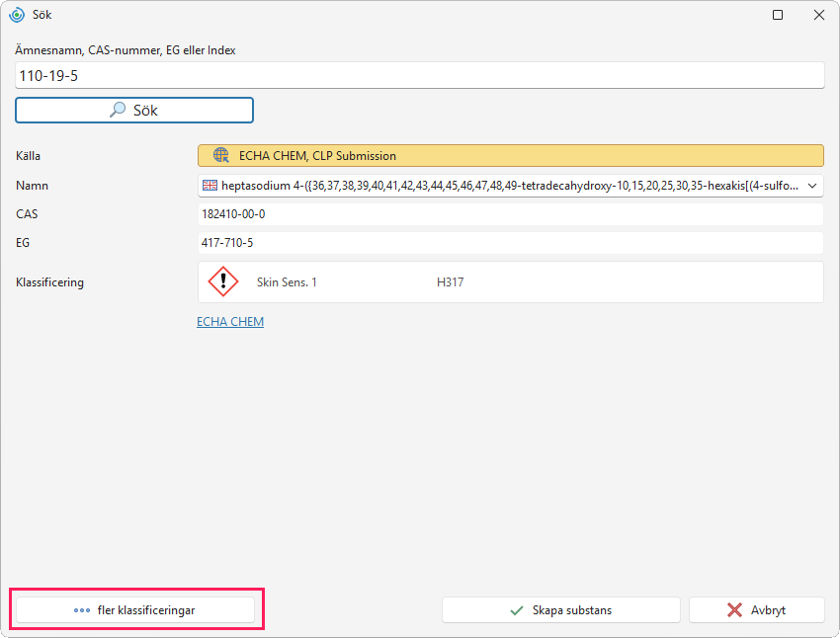This screenshot has height=638, width=840.
Task: Select the CAS field showing 182410-00-0
Action: 511,214
